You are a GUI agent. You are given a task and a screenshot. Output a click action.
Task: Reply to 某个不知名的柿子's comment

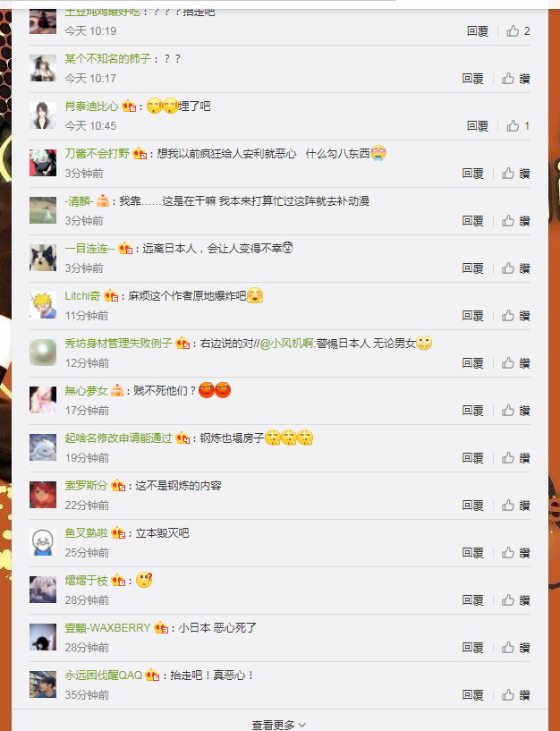[x=472, y=79]
